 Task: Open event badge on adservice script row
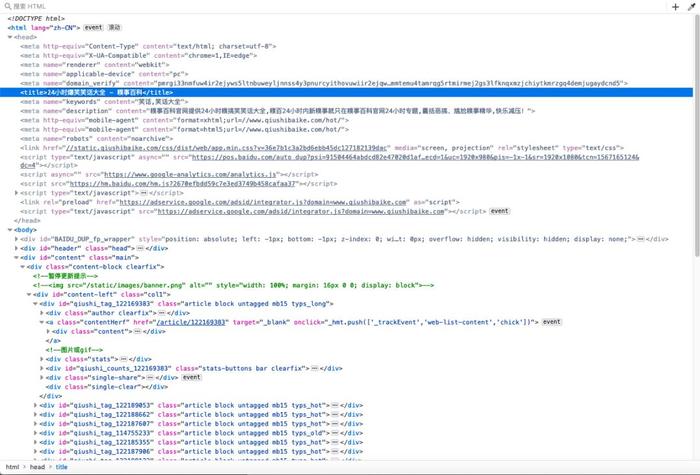[499, 211]
